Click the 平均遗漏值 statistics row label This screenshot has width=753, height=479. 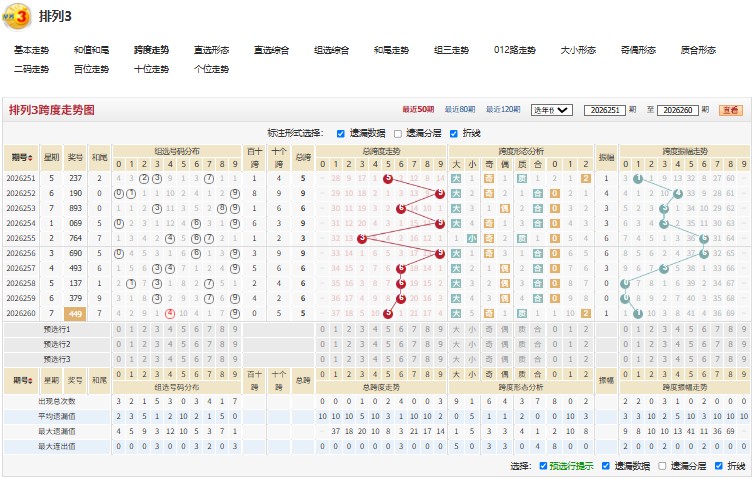pyautogui.click(x=57, y=417)
